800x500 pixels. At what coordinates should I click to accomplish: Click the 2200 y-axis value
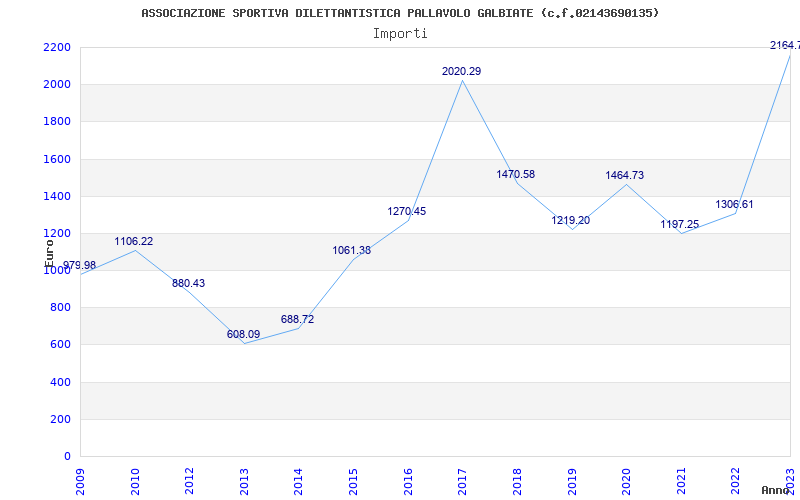57,47
